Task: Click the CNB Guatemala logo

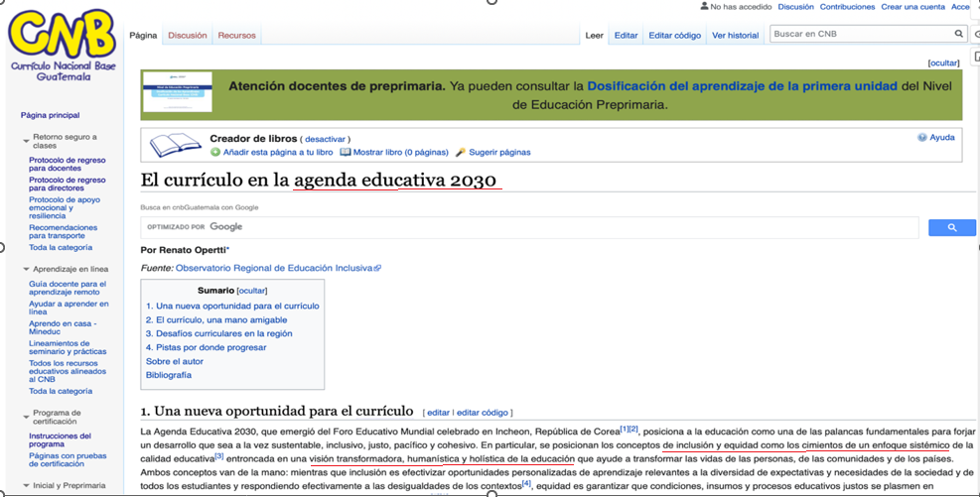Action: coord(63,45)
